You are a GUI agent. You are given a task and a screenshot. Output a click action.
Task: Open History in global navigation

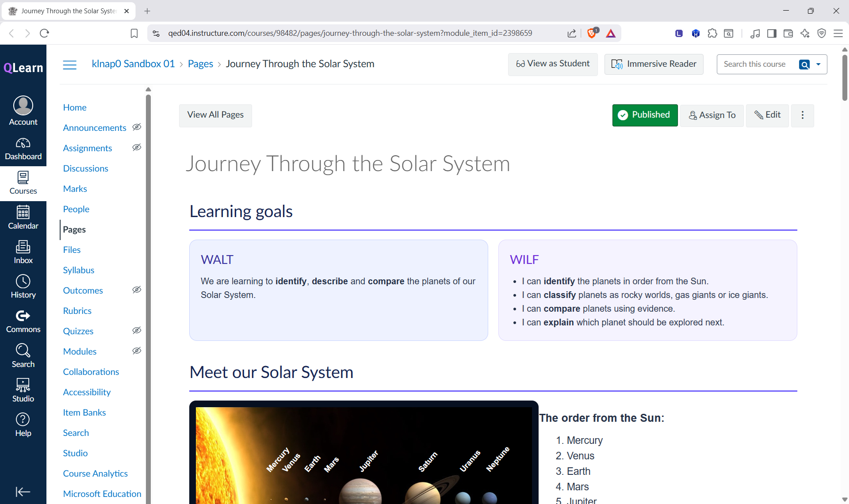point(23,287)
